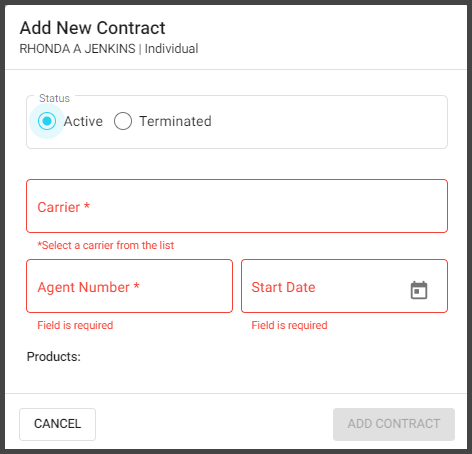
Task: Select the Terminated status radio button
Action: (x=123, y=121)
